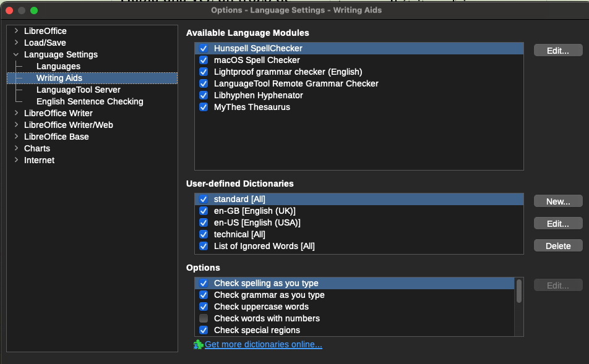Select the Language Settings tree label
This screenshot has height=364, width=589.
(61, 54)
